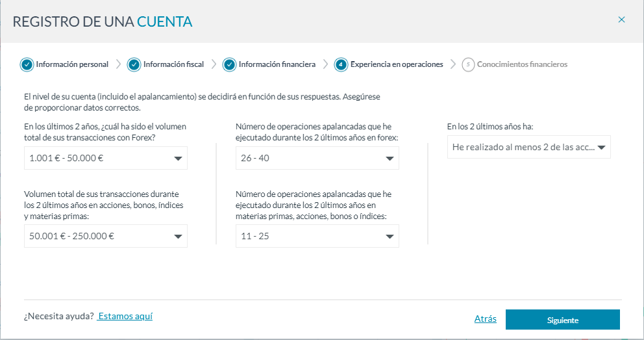Open the Estamos aquí help link

click(x=125, y=316)
